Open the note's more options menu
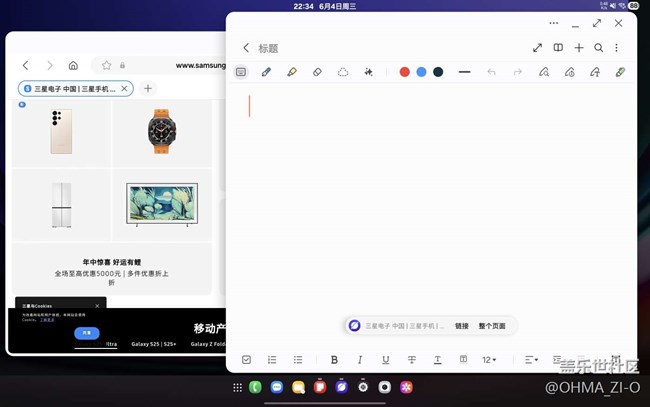 coord(617,48)
